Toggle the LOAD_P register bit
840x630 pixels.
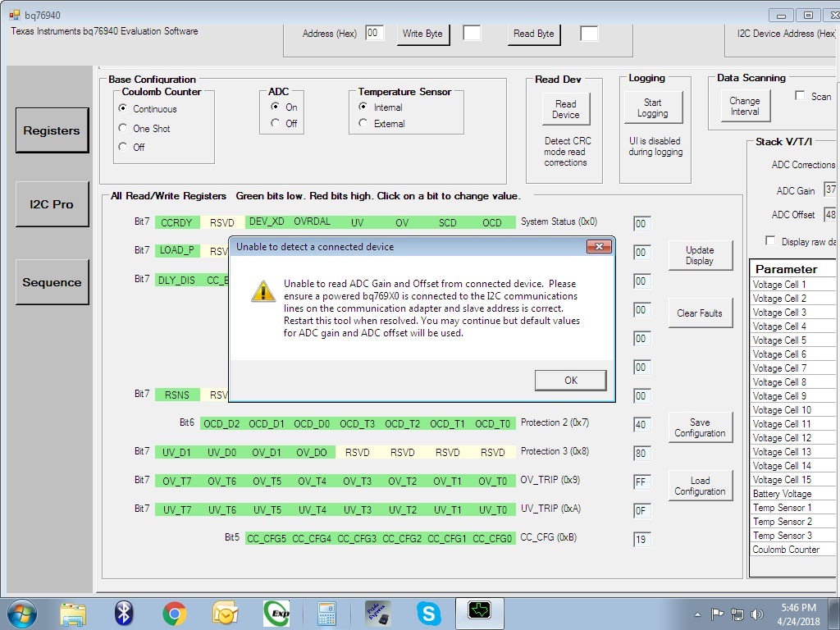(x=177, y=251)
